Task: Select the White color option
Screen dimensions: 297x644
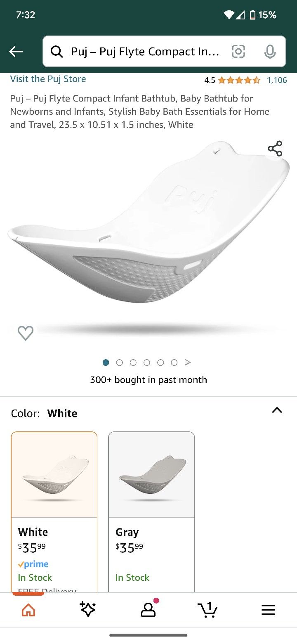Action: click(x=54, y=512)
